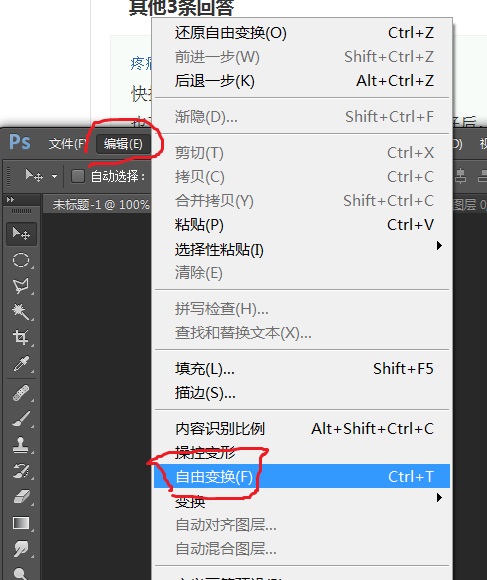Click the Photoshop Ps logo
This screenshot has width=487, height=580.
tap(20, 142)
